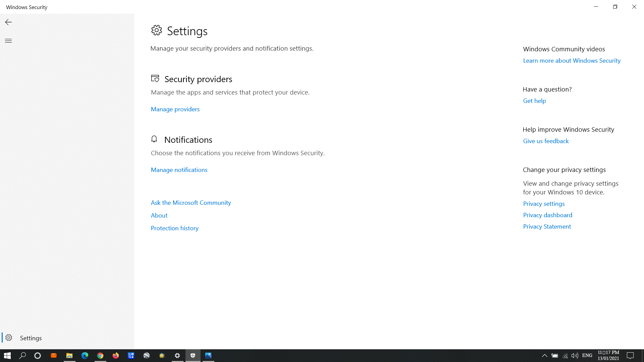Open the swirl-logo Edge legacy taskbar icon
This screenshot has height=362, width=644.
click(162, 356)
